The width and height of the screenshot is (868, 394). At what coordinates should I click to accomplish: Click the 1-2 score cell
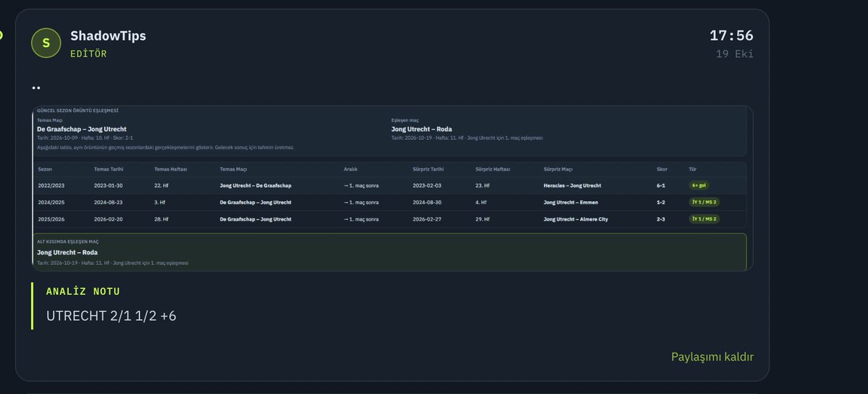[661, 203]
